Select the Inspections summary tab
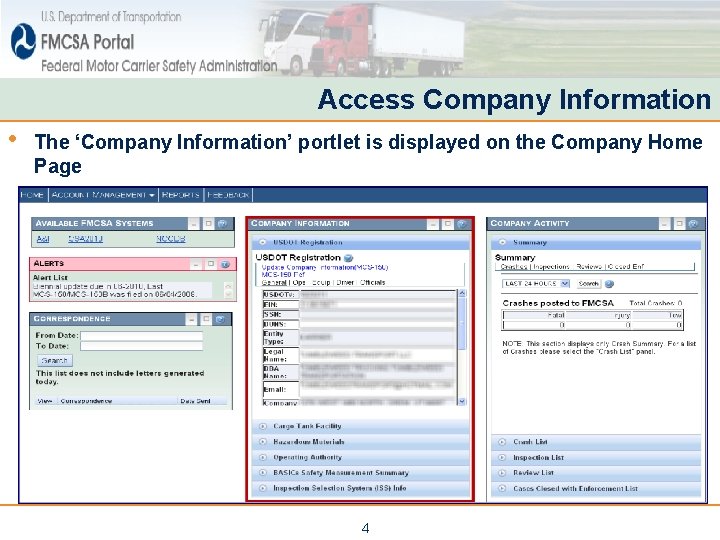The height and width of the screenshot is (540, 720). (x=551, y=266)
